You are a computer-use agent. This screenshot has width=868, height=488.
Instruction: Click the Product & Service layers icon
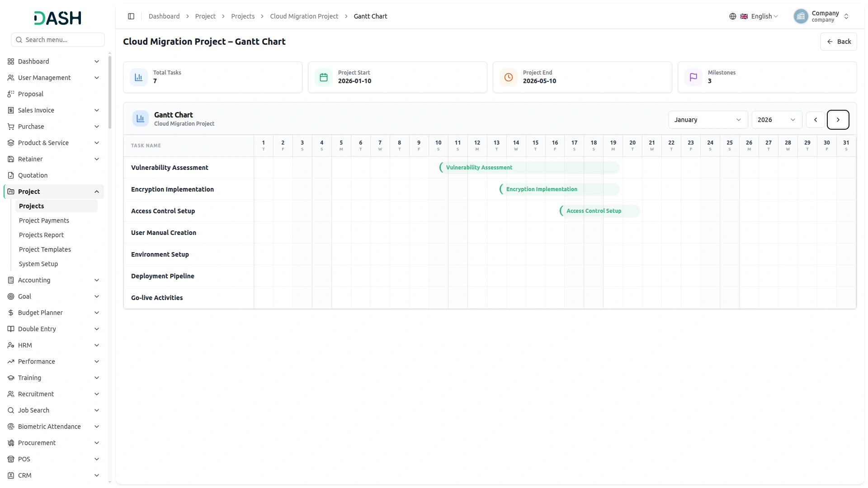coord(11,143)
